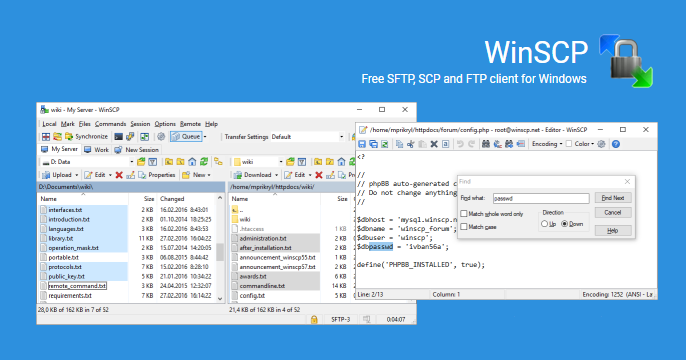Click Replace icon in Editor toolbar
The height and width of the screenshot is (360, 686).
point(497,144)
